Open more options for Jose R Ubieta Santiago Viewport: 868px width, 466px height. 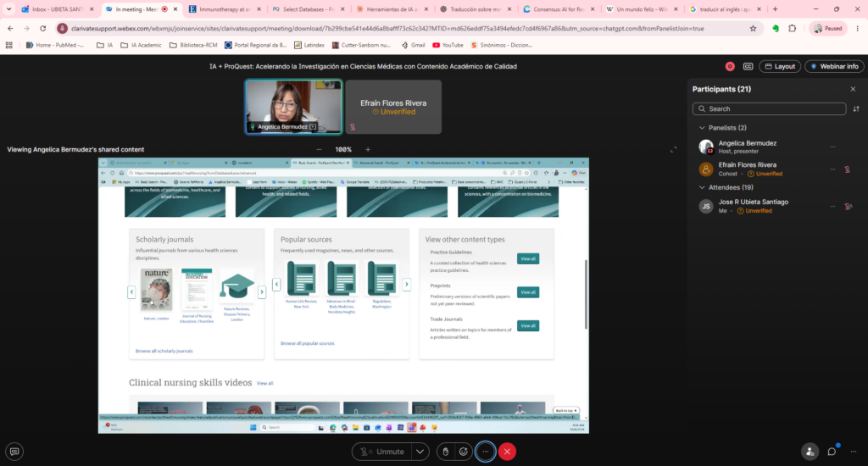(x=832, y=207)
